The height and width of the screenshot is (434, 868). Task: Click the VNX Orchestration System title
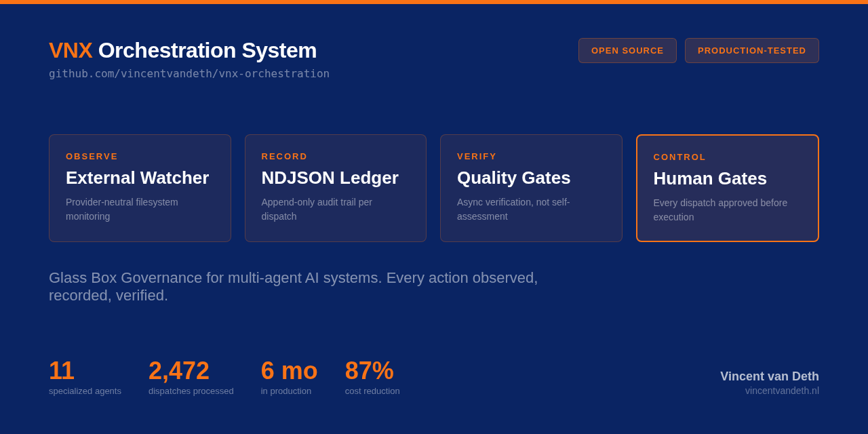(x=182, y=50)
